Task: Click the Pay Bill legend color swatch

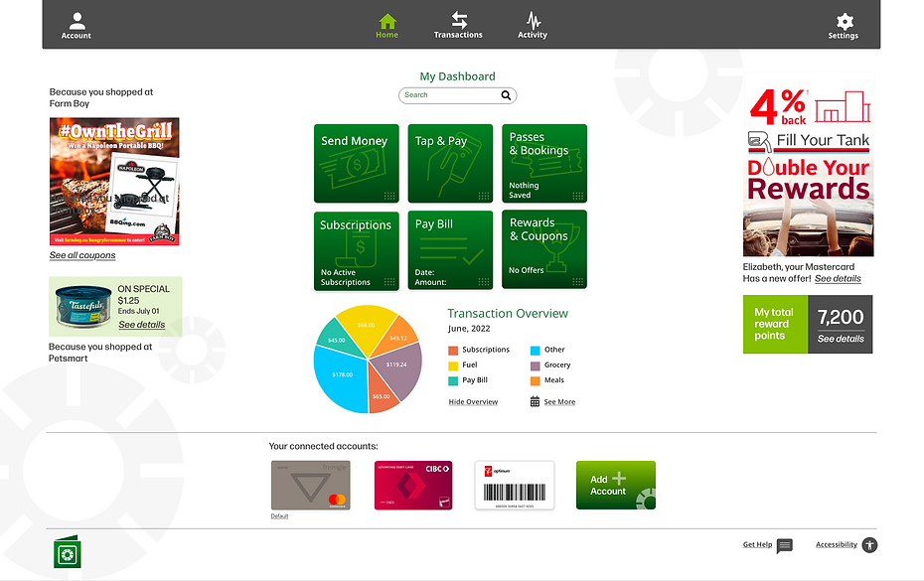Action: [x=453, y=380]
